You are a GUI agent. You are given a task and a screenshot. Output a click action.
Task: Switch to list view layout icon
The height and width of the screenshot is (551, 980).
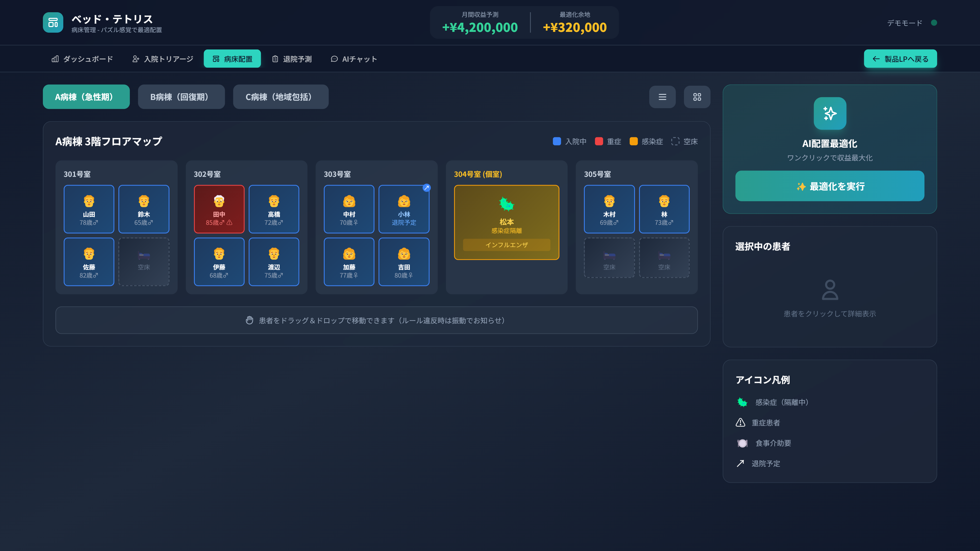pyautogui.click(x=662, y=97)
